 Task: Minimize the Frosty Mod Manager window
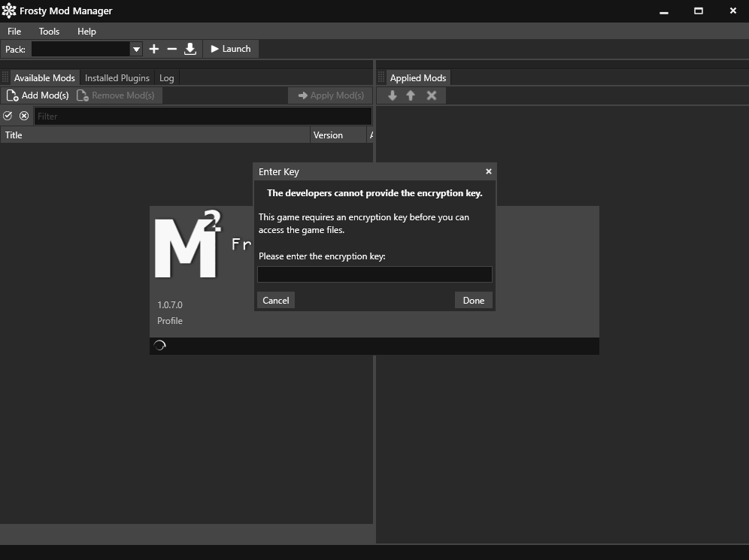point(664,11)
